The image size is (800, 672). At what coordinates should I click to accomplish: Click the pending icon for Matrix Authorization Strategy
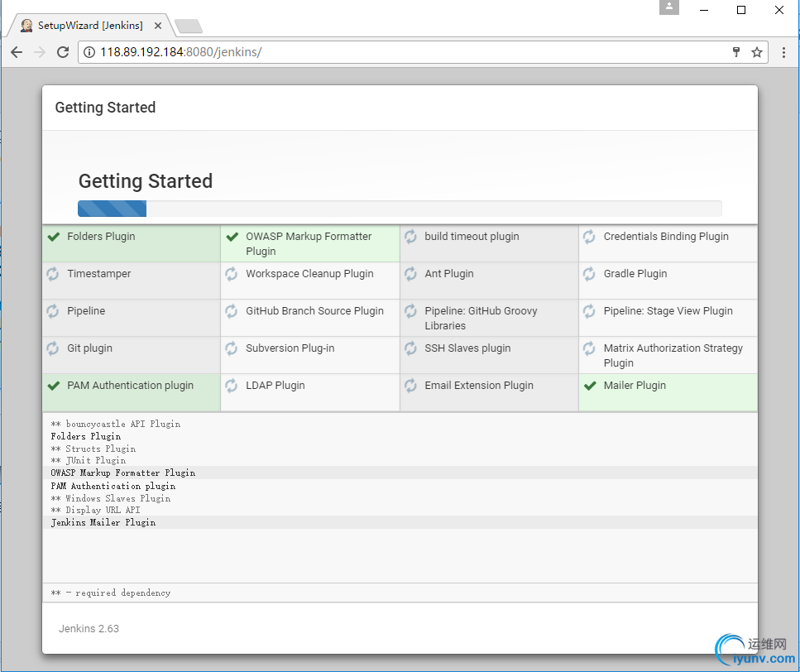pyautogui.click(x=589, y=348)
